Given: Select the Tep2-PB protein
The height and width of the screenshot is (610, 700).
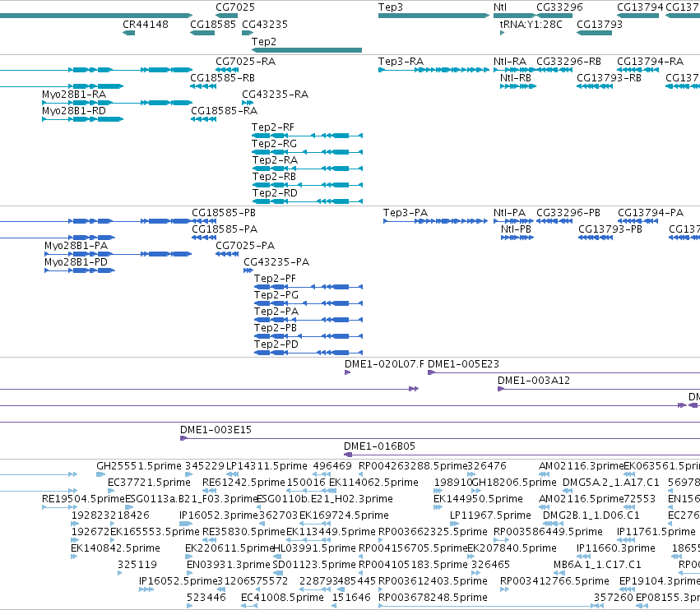Looking at the screenshot, I should pos(308,336).
